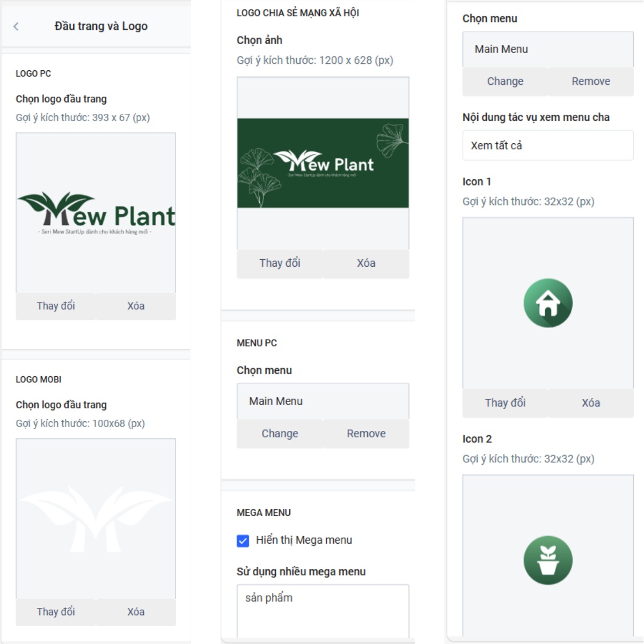The width and height of the screenshot is (644, 644).
Task: Click the Xem tất cả text input field
Action: click(x=548, y=145)
